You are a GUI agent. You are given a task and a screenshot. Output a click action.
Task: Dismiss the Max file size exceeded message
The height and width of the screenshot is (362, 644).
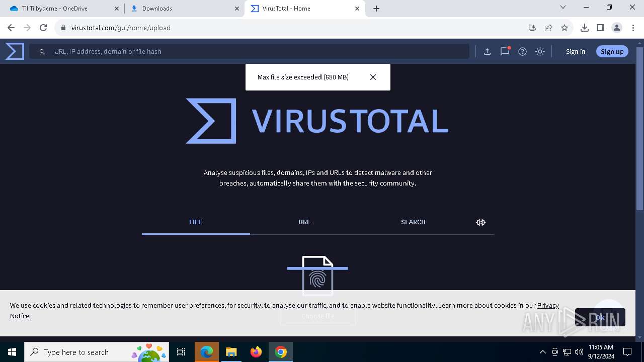click(x=373, y=77)
